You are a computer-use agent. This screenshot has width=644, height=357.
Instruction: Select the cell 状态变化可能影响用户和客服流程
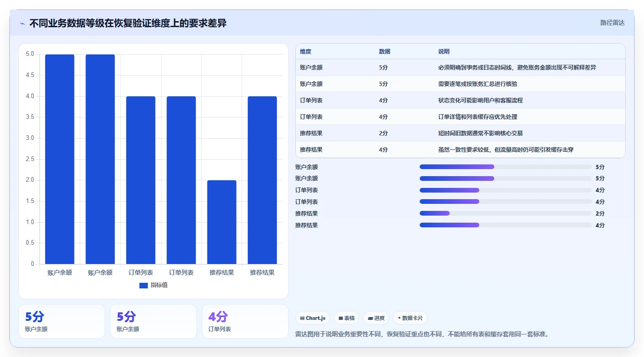[x=481, y=101]
